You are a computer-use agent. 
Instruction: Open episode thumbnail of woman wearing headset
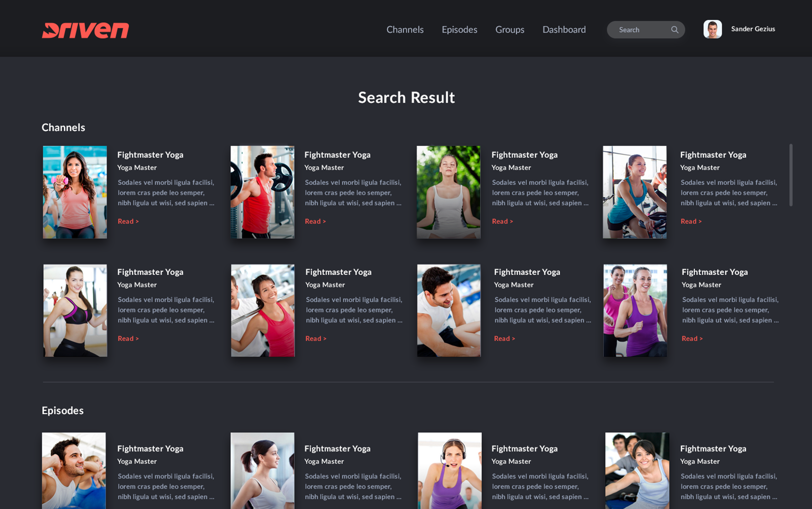450,470
